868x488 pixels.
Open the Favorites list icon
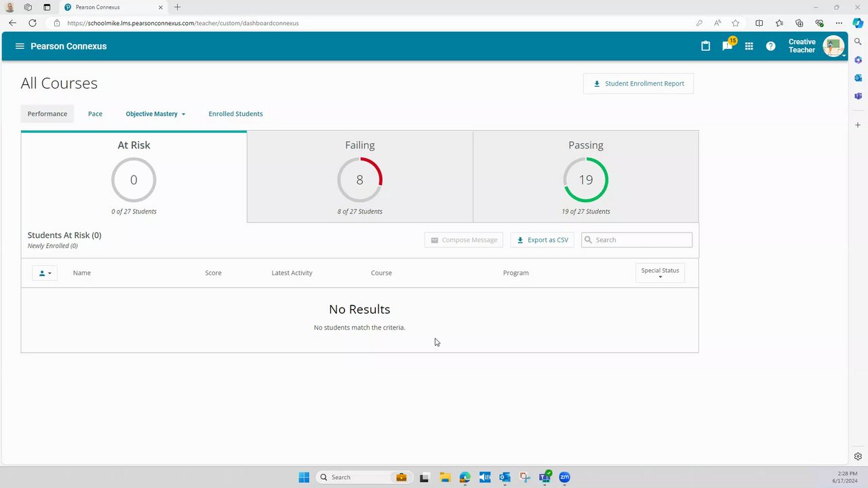coord(779,23)
